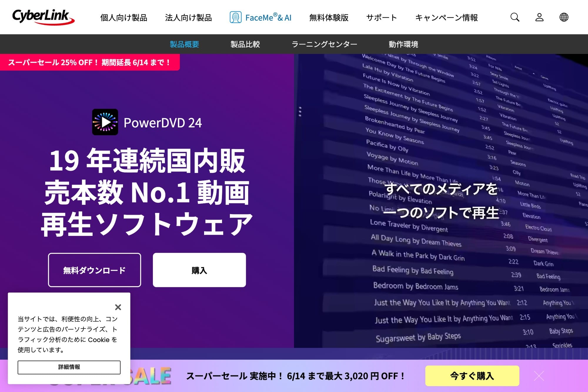Screen dimensions: 588x392
Task: Open the 動作環境 tab
Action: [x=403, y=44]
